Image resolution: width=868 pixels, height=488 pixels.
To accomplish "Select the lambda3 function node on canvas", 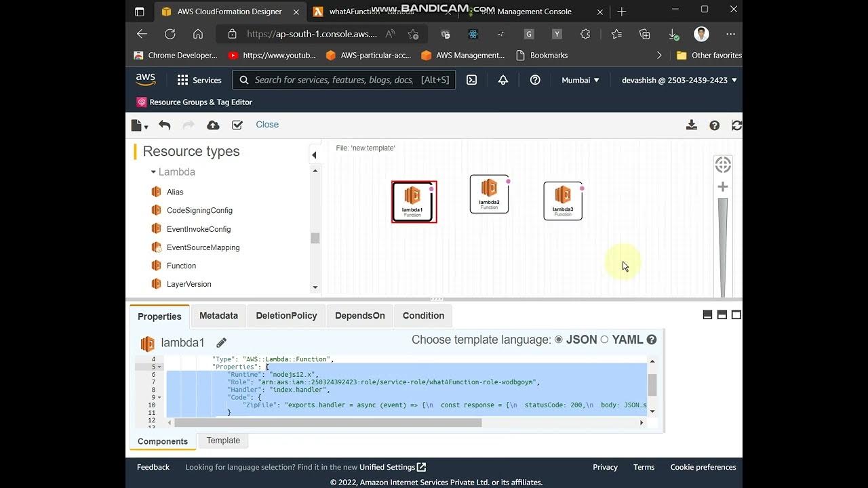I will 563,201.
